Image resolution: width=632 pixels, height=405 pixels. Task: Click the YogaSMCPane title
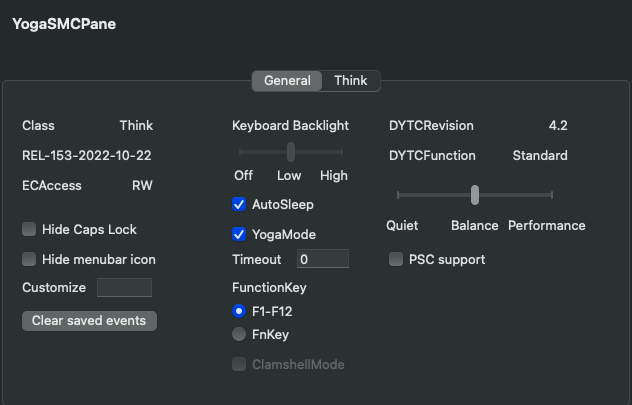(64, 24)
